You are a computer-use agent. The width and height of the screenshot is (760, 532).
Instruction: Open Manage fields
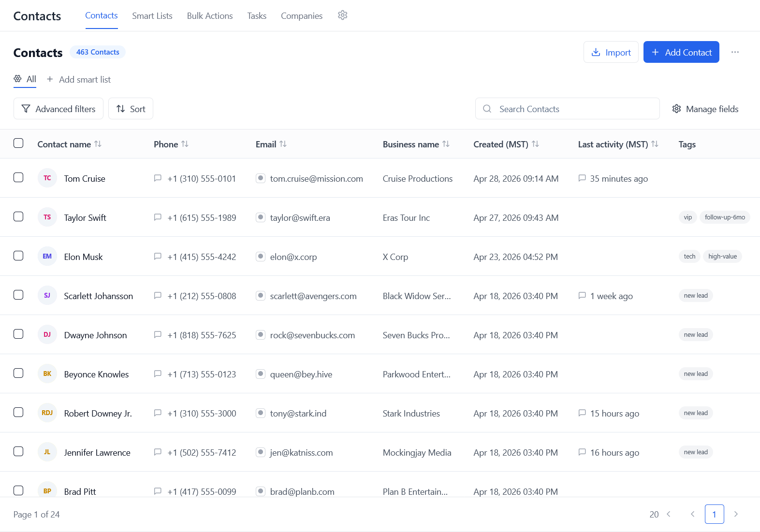705,109
